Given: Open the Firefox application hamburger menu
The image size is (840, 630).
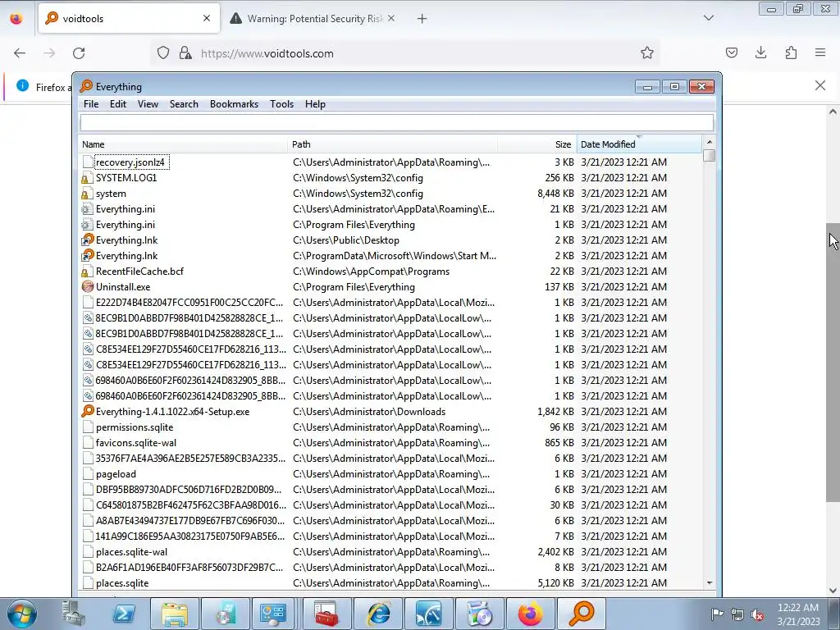Looking at the screenshot, I should [x=820, y=52].
